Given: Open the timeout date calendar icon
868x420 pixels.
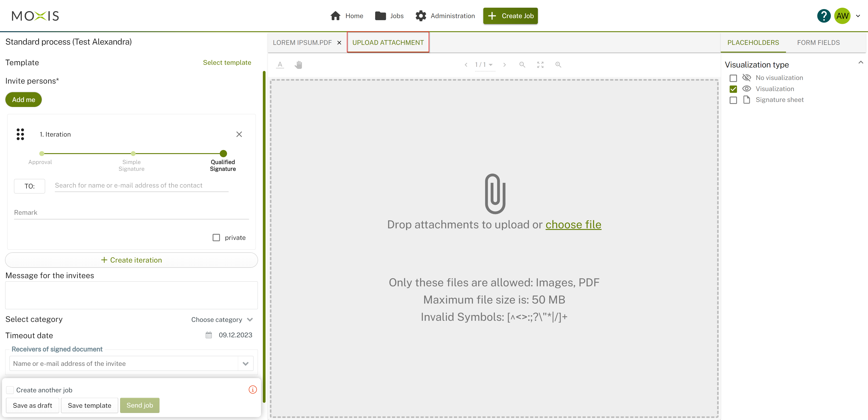Looking at the screenshot, I should pyautogui.click(x=209, y=335).
